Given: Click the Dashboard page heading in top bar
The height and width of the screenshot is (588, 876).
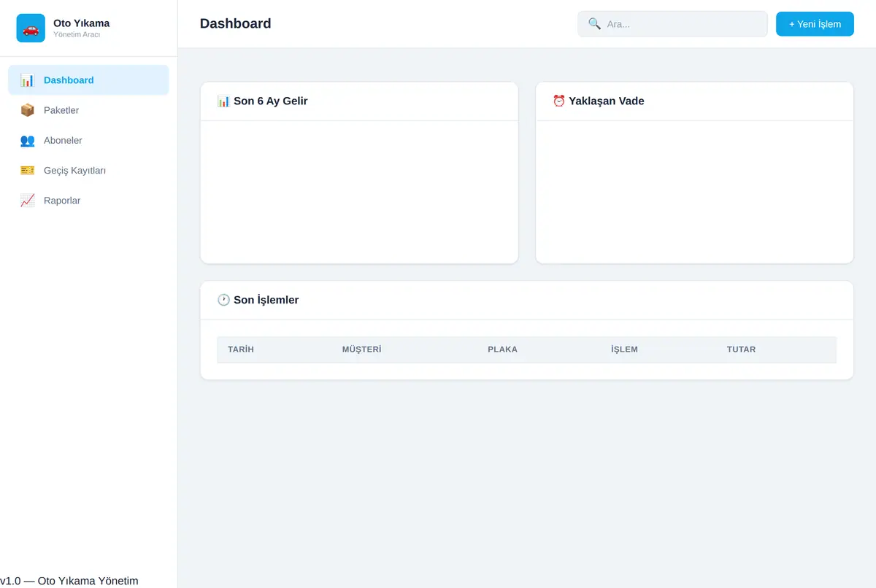Looking at the screenshot, I should [x=236, y=24].
